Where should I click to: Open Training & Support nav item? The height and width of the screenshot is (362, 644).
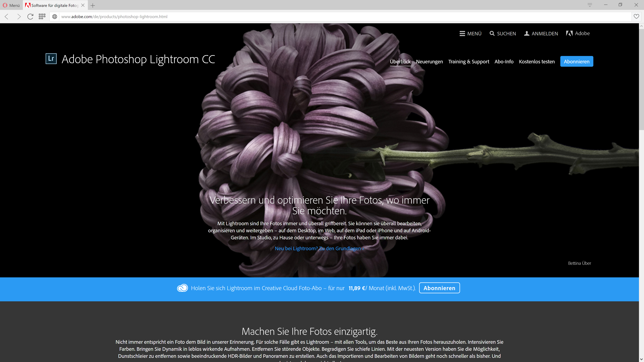pyautogui.click(x=469, y=62)
